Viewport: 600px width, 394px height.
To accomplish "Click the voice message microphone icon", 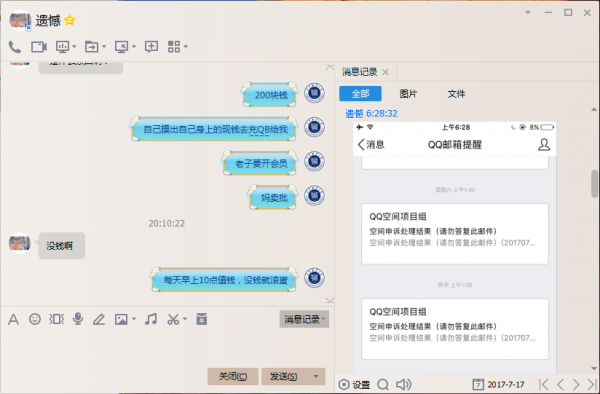I will 78,319.
